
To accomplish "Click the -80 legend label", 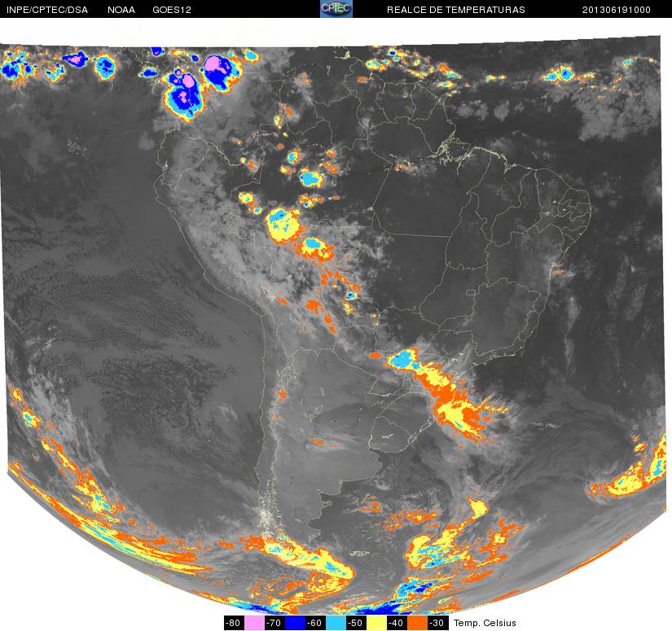I will point(234,623).
